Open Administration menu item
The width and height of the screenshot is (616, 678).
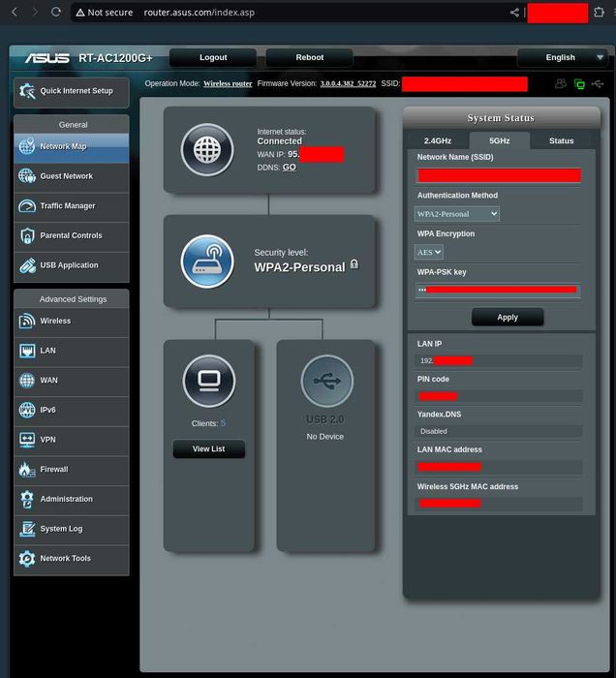click(72, 500)
